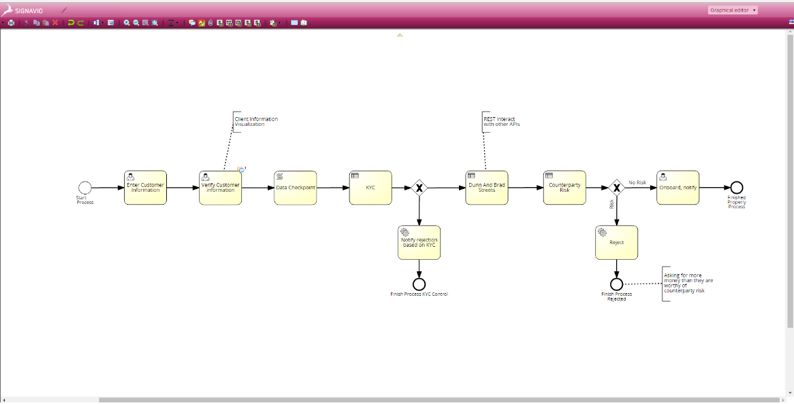This screenshot has width=794, height=404.
Task: Click the Signavio logo
Action: pos(22,10)
